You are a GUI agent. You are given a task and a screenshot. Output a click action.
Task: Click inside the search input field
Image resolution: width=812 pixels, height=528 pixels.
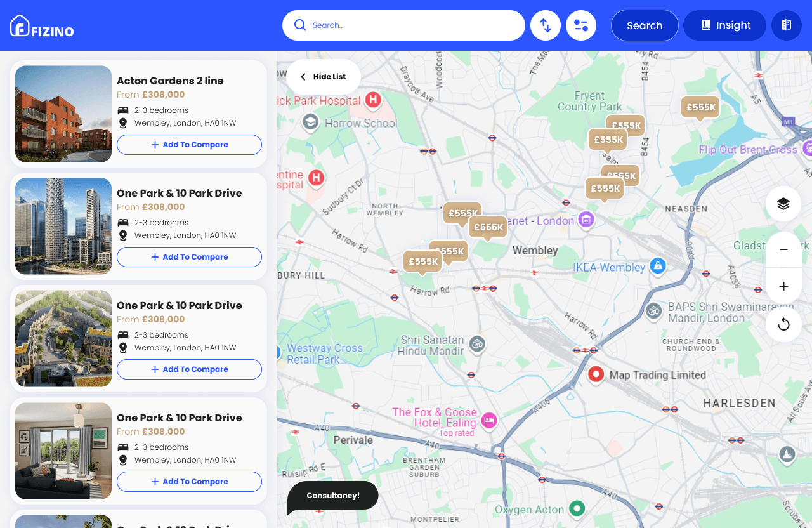click(412, 25)
